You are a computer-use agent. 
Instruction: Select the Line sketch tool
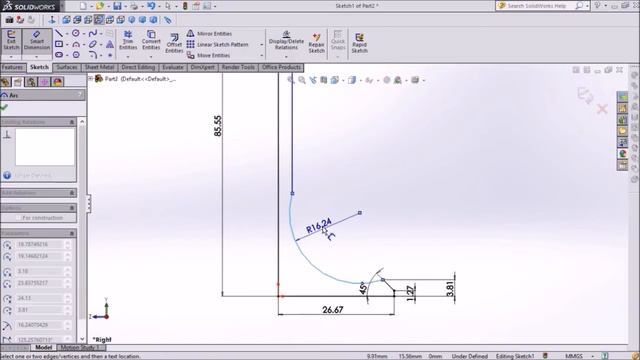tap(59, 33)
